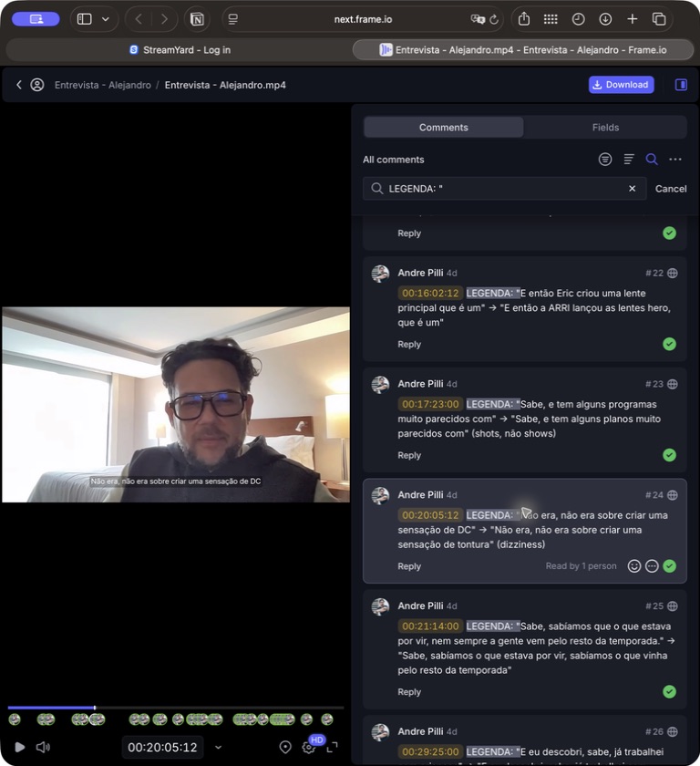Click the globe icon on comment #26
The width and height of the screenshot is (700, 766).
coord(672,731)
